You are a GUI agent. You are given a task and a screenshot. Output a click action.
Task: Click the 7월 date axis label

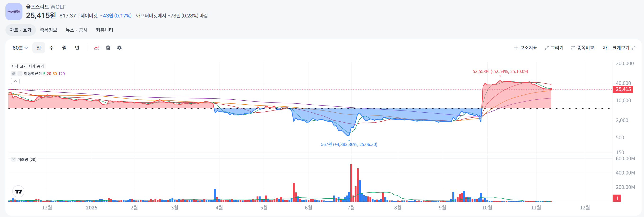351,208
